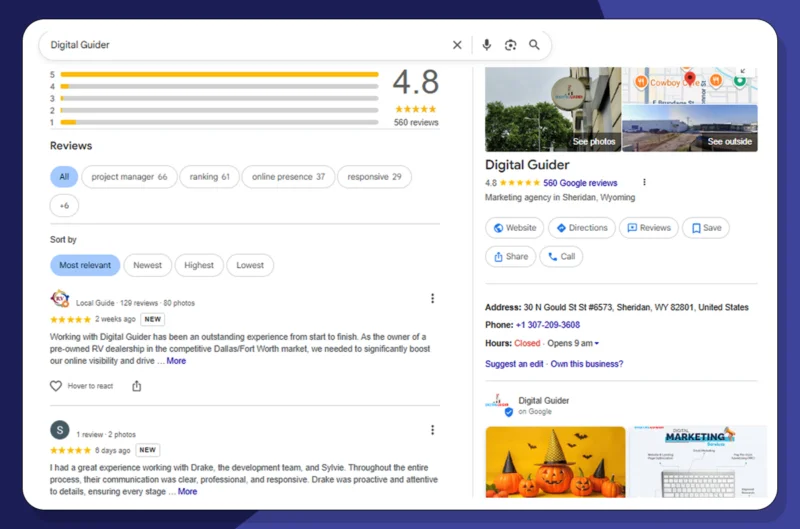Open the three-dot menu on reviewer S's review
The height and width of the screenshot is (529, 800).
[433, 430]
